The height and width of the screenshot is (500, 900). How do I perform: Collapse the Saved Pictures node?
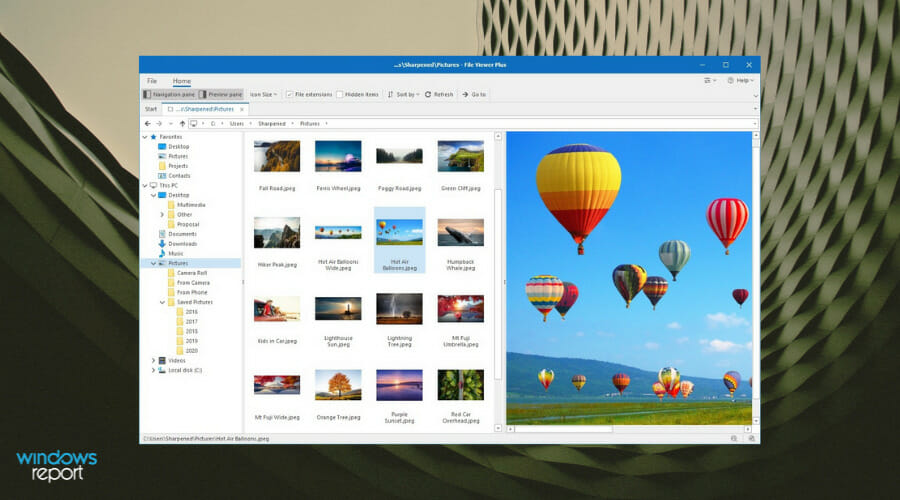coord(162,303)
